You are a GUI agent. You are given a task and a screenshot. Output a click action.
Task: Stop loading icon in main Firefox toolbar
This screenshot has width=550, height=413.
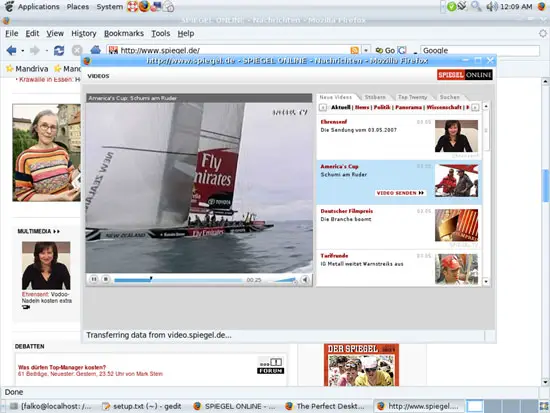click(x=77, y=51)
